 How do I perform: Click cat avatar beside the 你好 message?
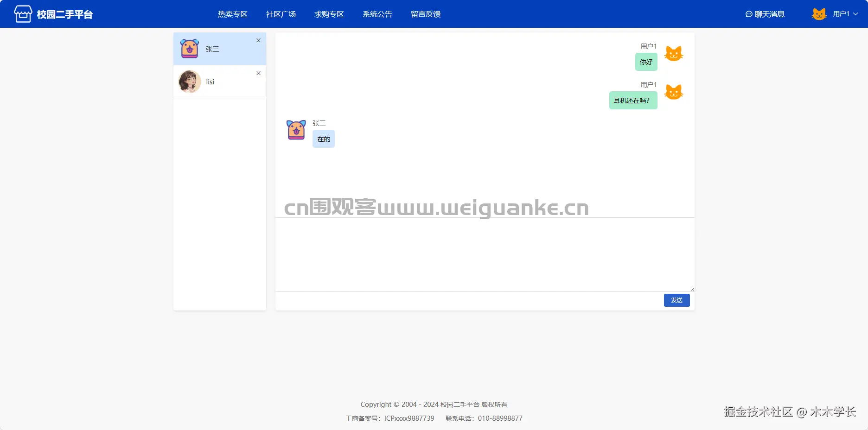(x=674, y=54)
